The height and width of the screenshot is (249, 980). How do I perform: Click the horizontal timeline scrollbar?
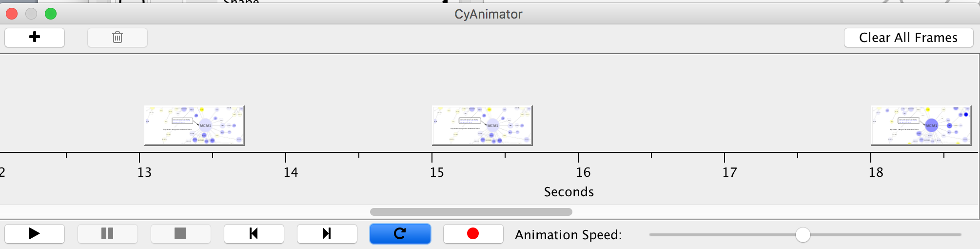coord(471,212)
